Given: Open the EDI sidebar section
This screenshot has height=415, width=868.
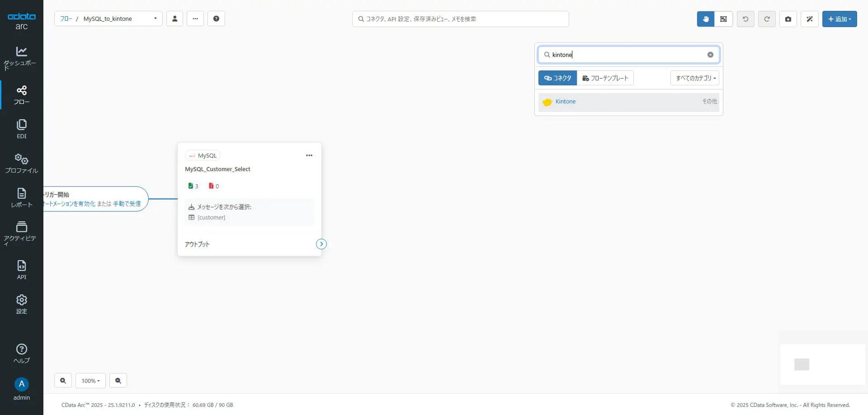Looking at the screenshot, I should coord(21,129).
